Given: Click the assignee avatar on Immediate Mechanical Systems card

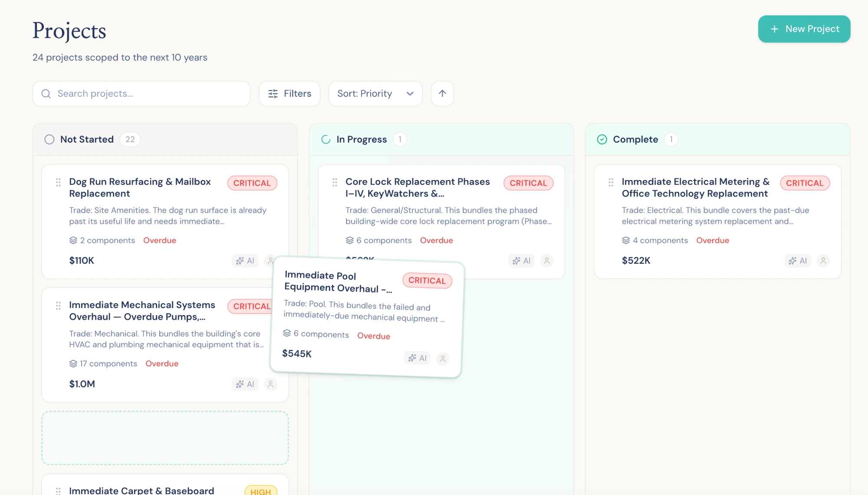Looking at the screenshot, I should (270, 384).
